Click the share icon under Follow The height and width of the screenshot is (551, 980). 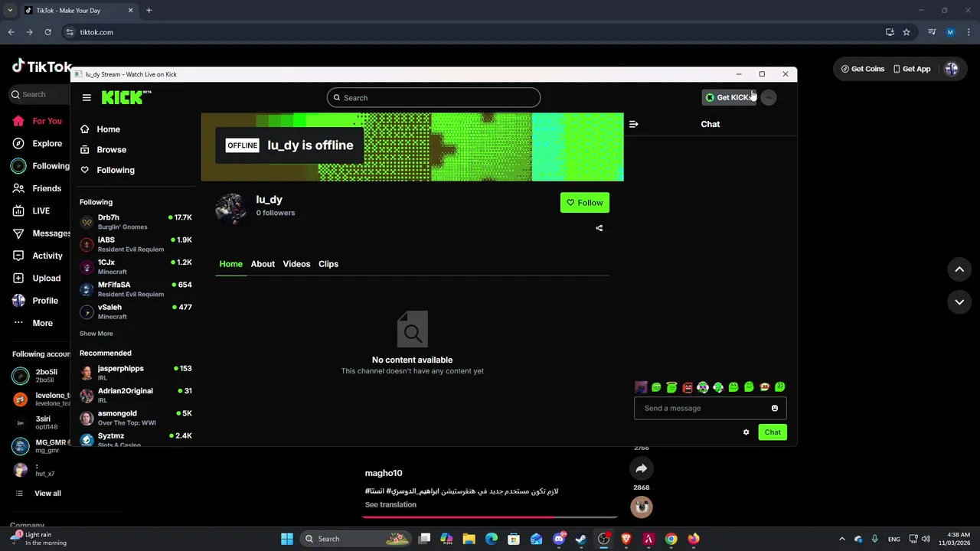(599, 228)
